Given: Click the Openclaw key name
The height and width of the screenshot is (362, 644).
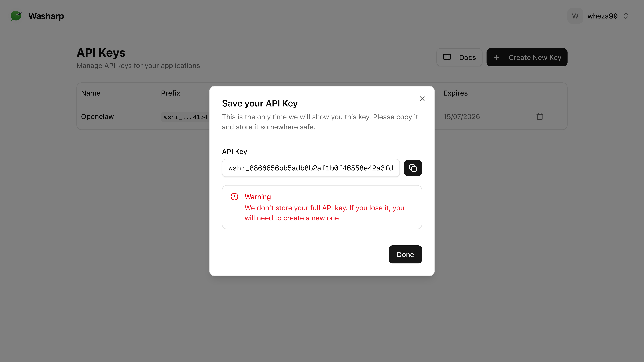Looking at the screenshot, I should (x=97, y=116).
